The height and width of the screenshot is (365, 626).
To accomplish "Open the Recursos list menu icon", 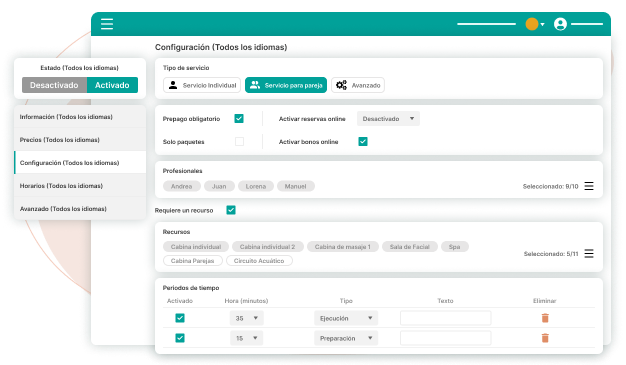I will (589, 253).
